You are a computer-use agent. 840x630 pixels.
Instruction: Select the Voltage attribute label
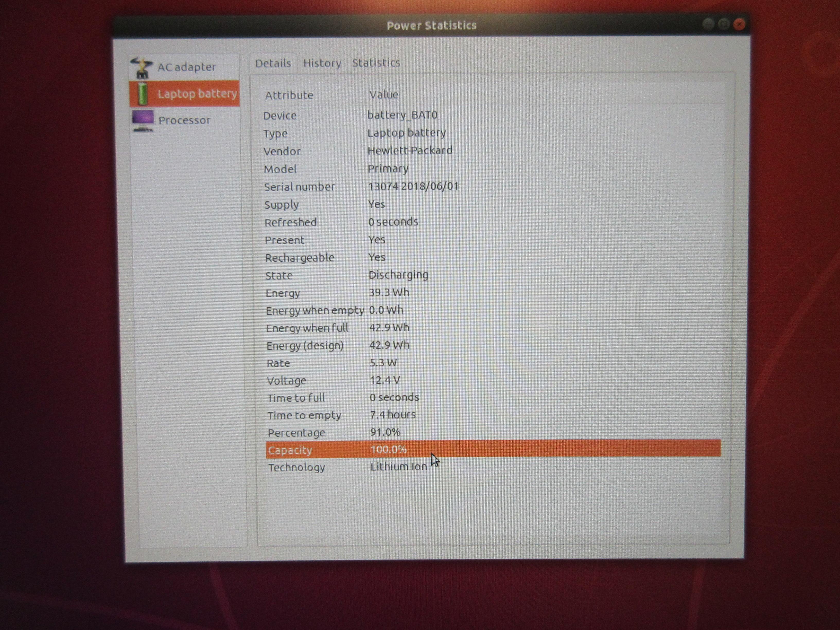click(286, 381)
